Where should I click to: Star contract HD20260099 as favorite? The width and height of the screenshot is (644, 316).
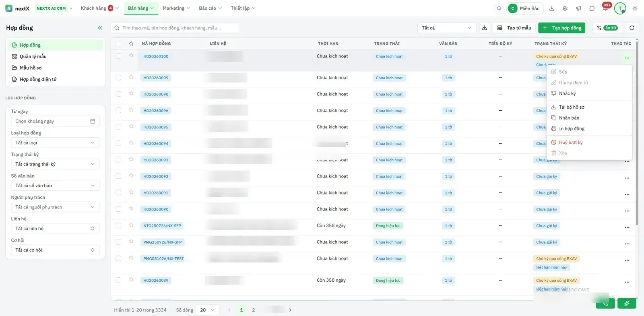click(x=131, y=77)
